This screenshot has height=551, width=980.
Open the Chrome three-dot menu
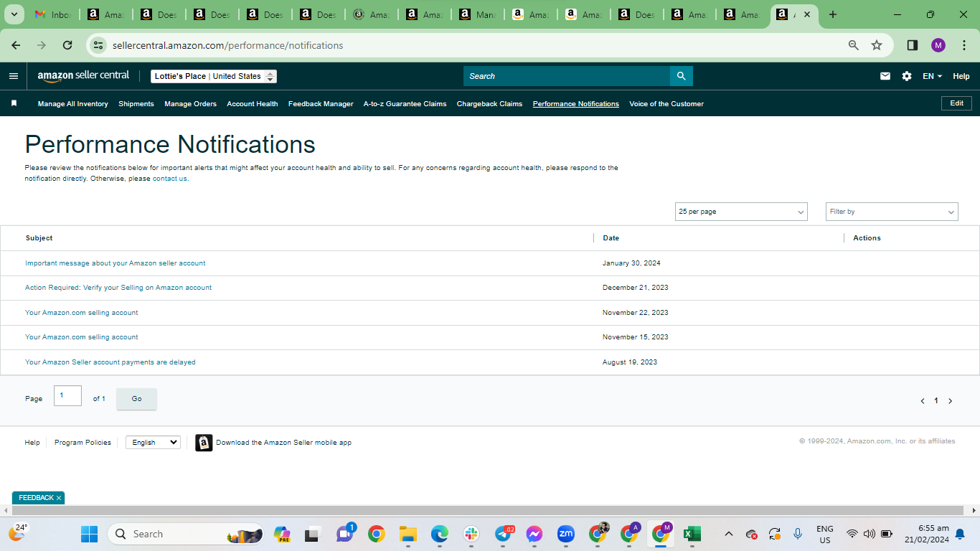point(964,45)
